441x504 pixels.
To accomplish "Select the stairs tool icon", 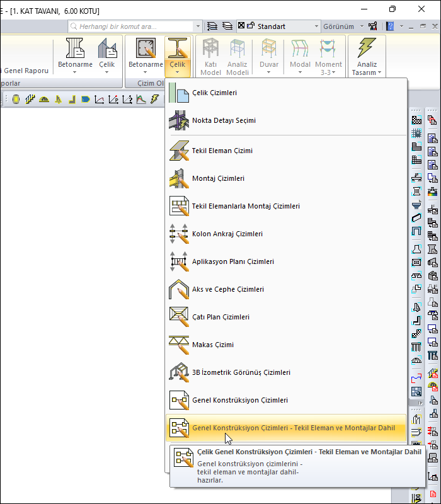I will 30,100.
